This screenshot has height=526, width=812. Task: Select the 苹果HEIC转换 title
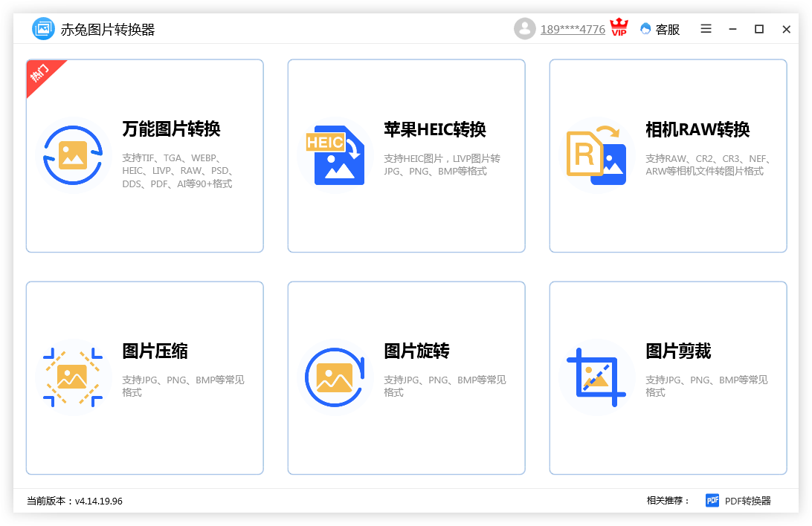coord(435,129)
